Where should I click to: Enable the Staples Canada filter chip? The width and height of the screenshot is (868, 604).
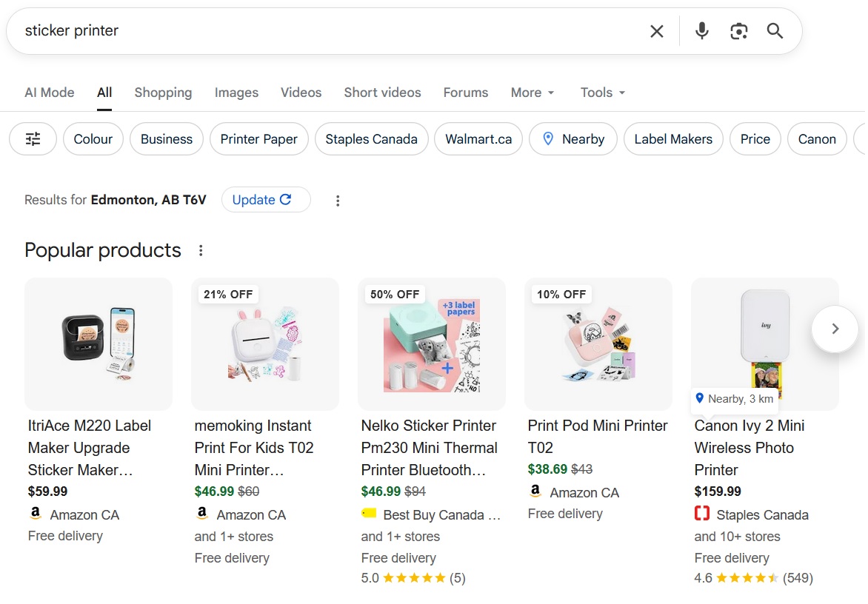pyautogui.click(x=371, y=139)
